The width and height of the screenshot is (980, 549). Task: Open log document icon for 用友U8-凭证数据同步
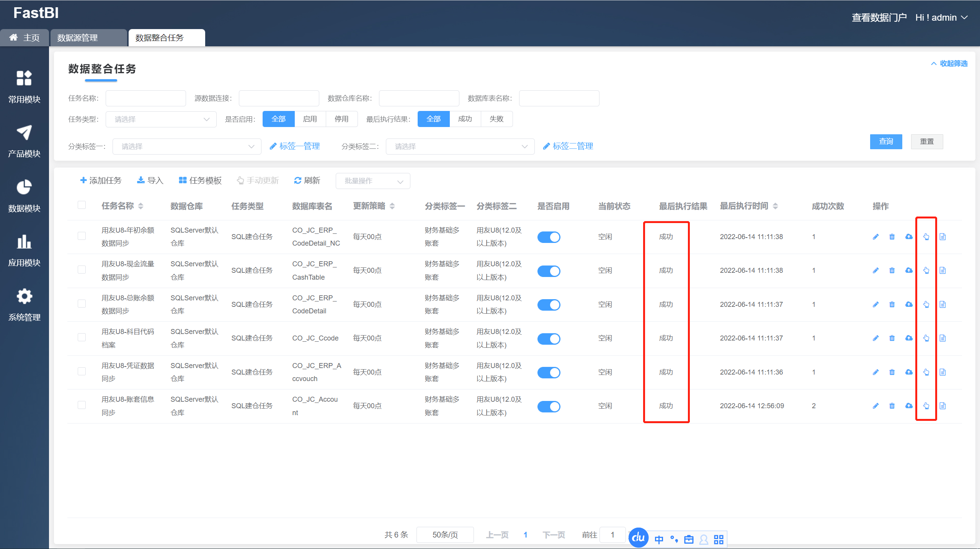click(942, 372)
